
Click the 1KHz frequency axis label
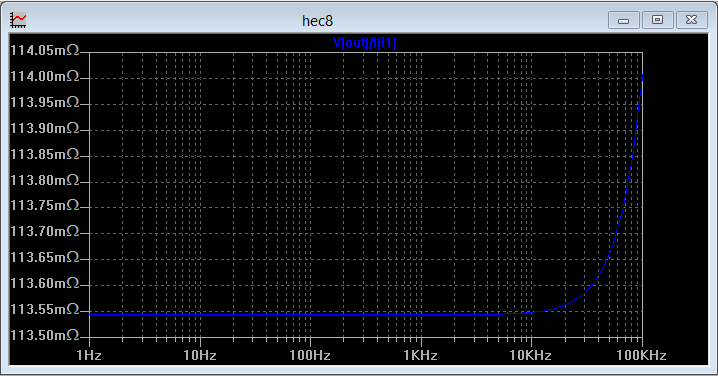[x=420, y=355]
